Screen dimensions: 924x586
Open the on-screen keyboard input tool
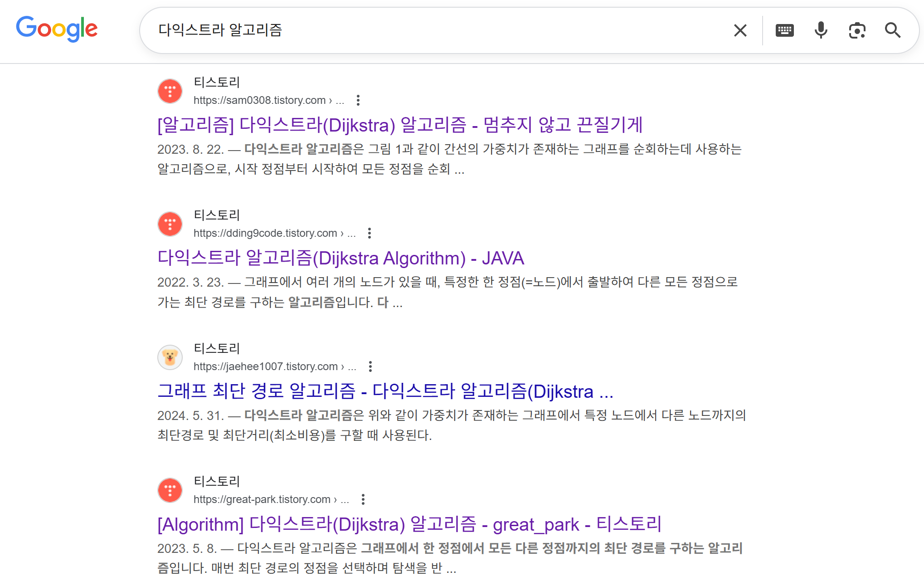tap(784, 30)
